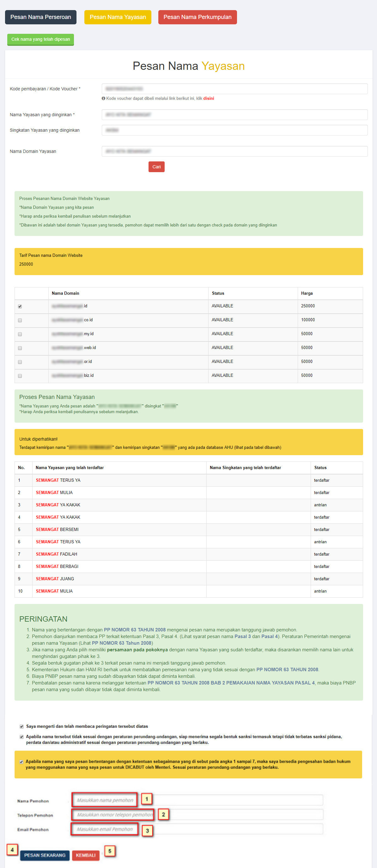This screenshot has height=868, width=377.
Task: Click the PESAN SEKARANG button
Action: pyautogui.click(x=45, y=855)
